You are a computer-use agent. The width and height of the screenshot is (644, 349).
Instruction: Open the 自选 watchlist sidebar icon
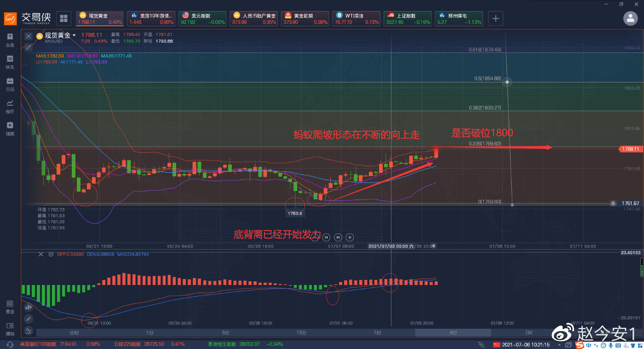click(10, 40)
